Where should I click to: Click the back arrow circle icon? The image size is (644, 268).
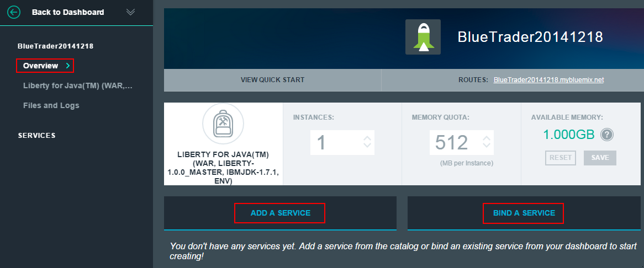click(x=14, y=12)
